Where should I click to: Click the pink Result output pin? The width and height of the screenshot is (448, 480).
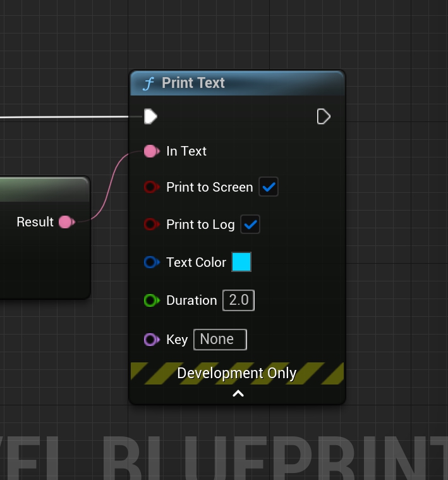[67, 222]
